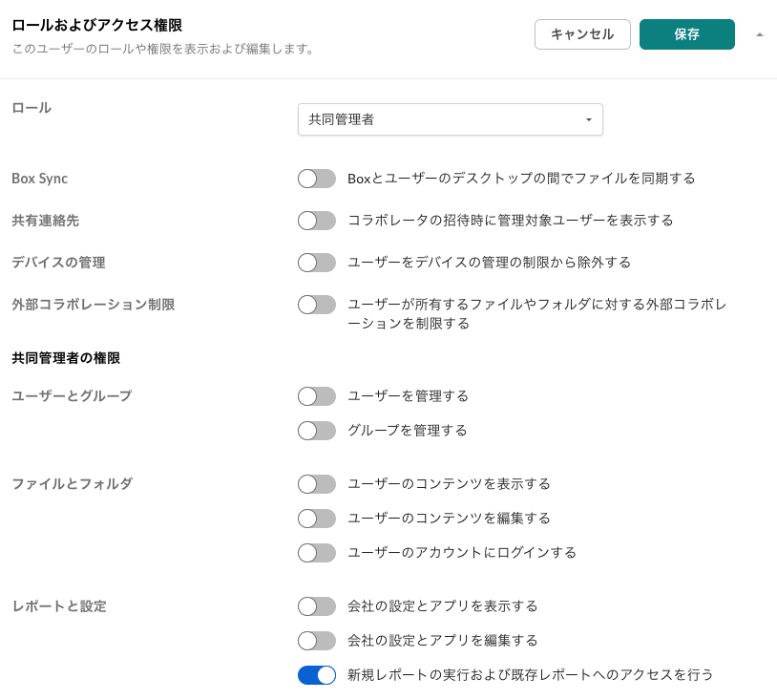The width and height of the screenshot is (777, 700).
Task: Click the 共同管理者の権限 section heading
Action: pyautogui.click(x=66, y=358)
